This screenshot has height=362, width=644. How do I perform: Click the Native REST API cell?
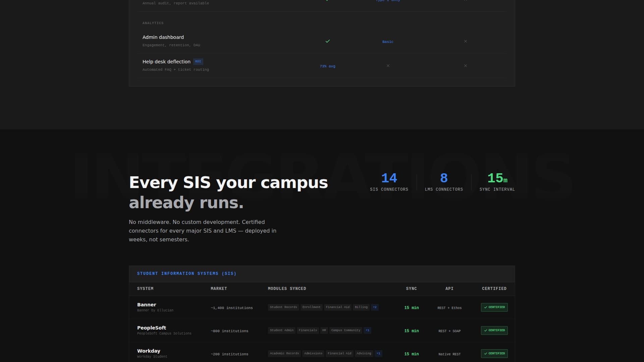[x=449, y=354]
